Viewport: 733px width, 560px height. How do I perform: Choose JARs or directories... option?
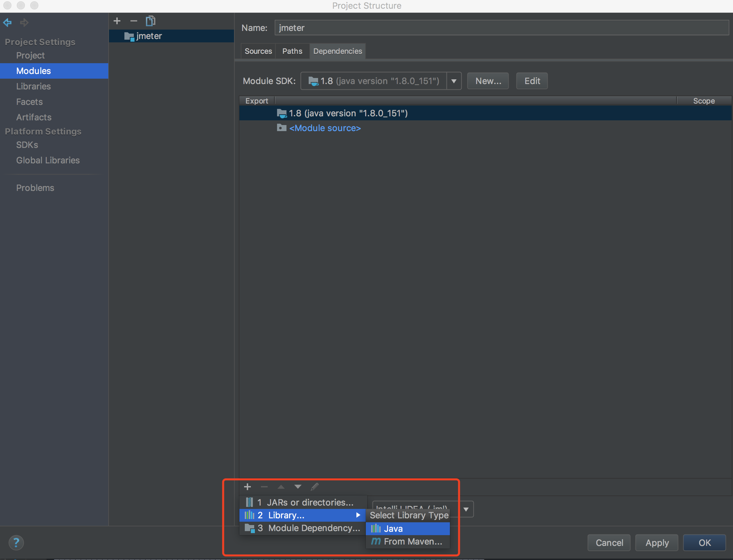pos(303,502)
